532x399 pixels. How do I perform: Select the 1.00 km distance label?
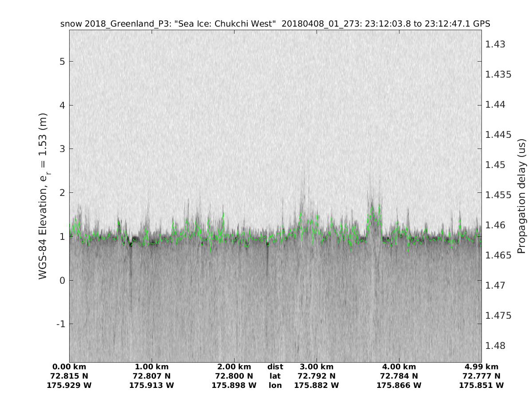(152, 367)
